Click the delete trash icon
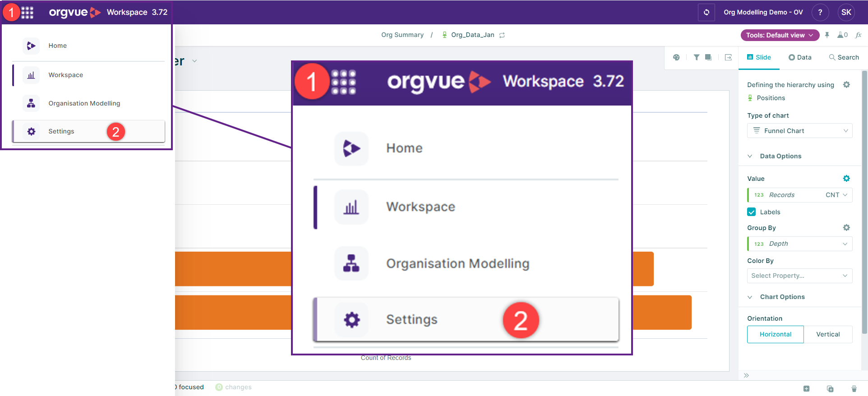Viewport: 868px width, 396px height. pyautogui.click(x=854, y=388)
